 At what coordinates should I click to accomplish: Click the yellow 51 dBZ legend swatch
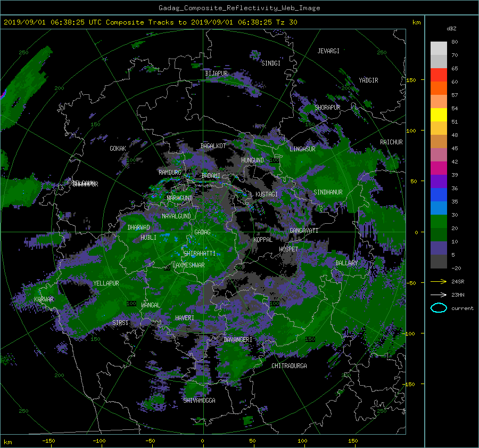point(439,115)
